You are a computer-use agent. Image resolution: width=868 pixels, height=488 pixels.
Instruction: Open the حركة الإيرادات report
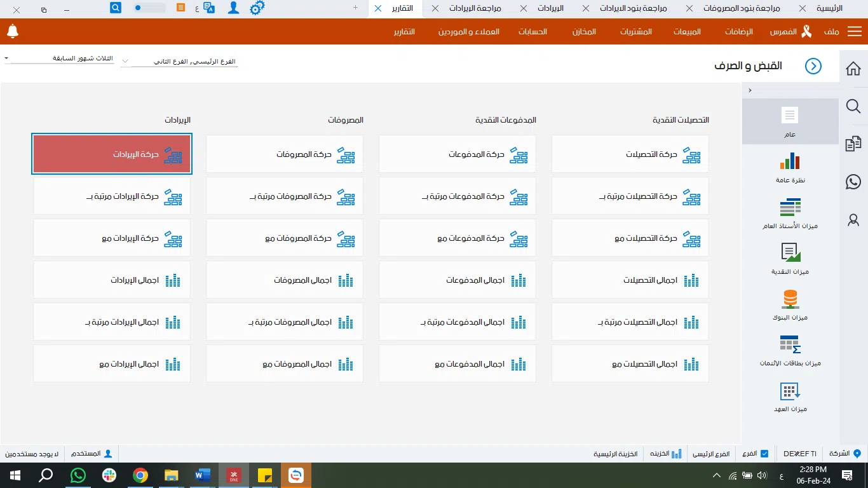click(x=112, y=153)
